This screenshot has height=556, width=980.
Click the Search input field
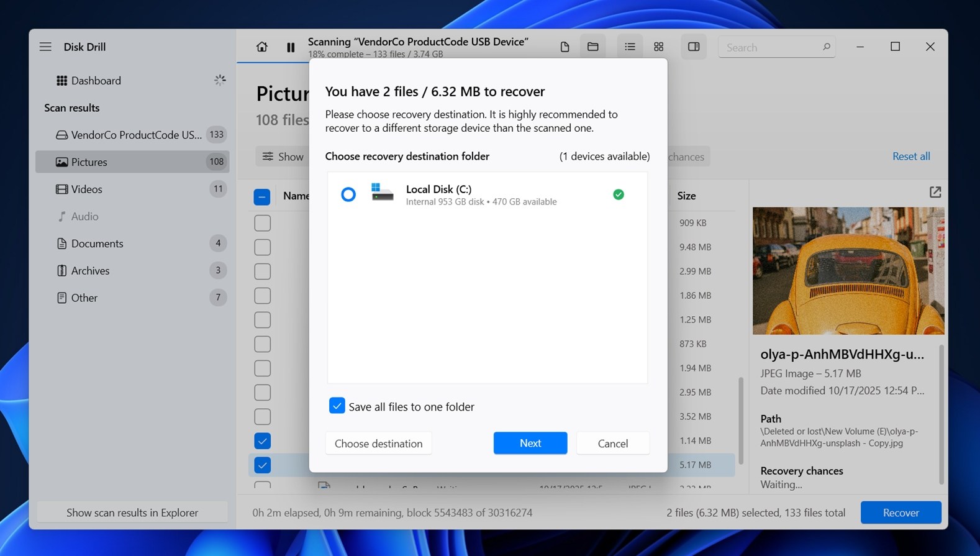point(770,47)
